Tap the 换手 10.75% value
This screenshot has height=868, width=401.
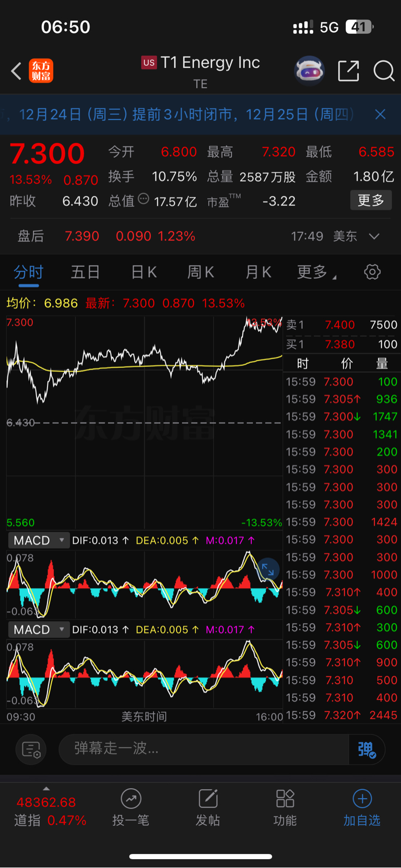174,177
